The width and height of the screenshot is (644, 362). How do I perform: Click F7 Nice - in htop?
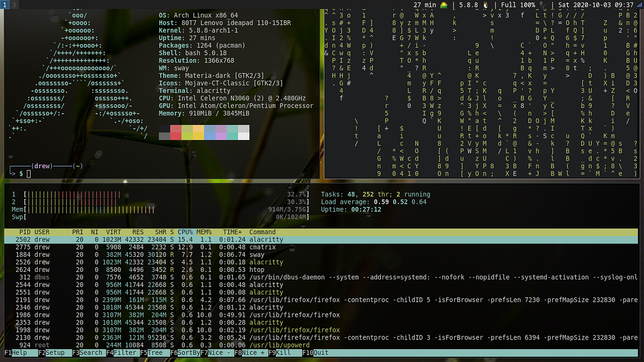coord(217,353)
